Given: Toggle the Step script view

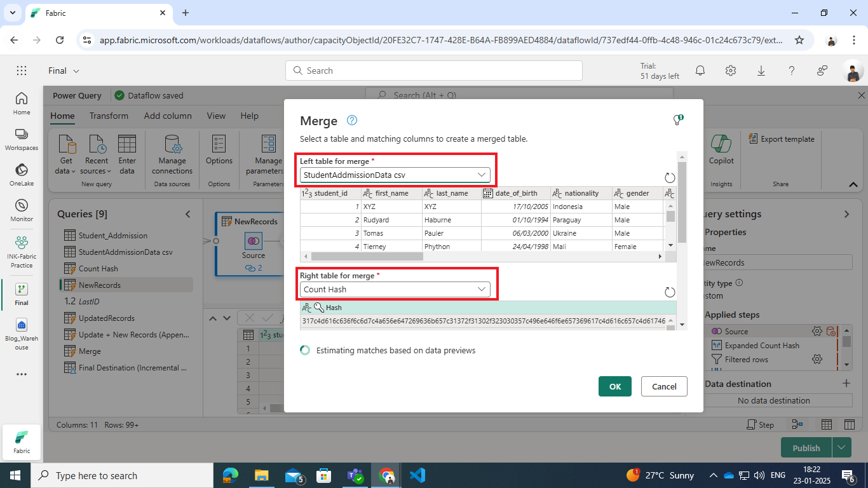Looking at the screenshot, I should click(x=761, y=424).
